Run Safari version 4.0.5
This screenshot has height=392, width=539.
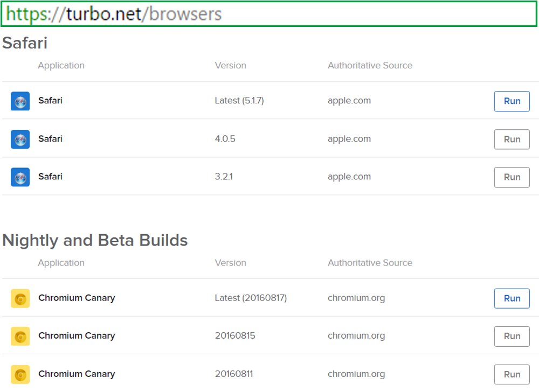512,139
